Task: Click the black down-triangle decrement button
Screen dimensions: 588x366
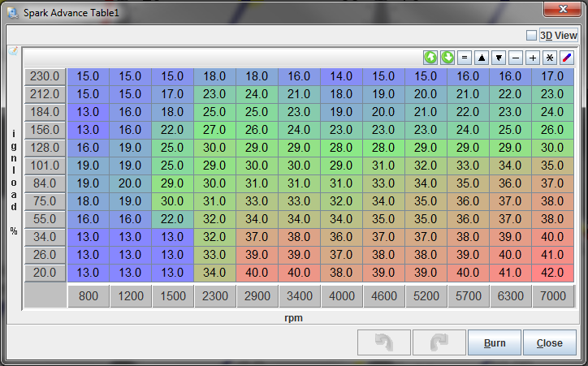Action: (x=499, y=58)
